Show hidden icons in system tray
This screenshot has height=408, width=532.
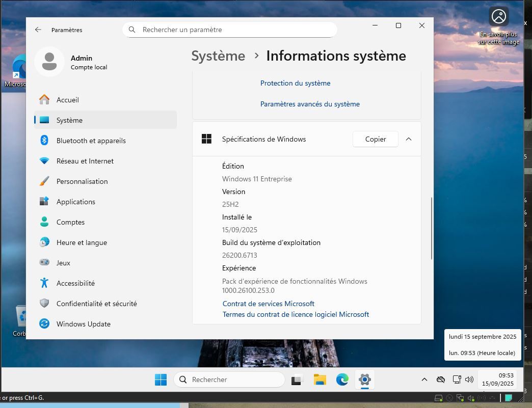[x=424, y=379]
